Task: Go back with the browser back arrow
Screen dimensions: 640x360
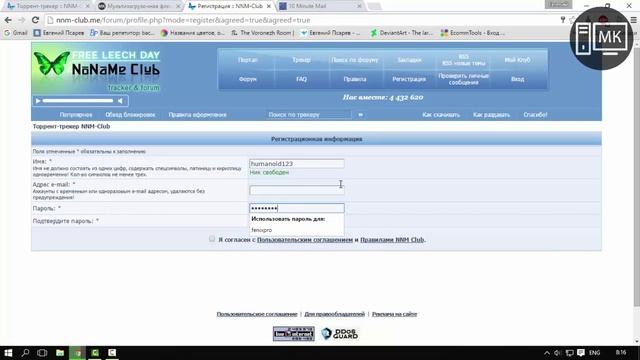Action: pos(8,20)
